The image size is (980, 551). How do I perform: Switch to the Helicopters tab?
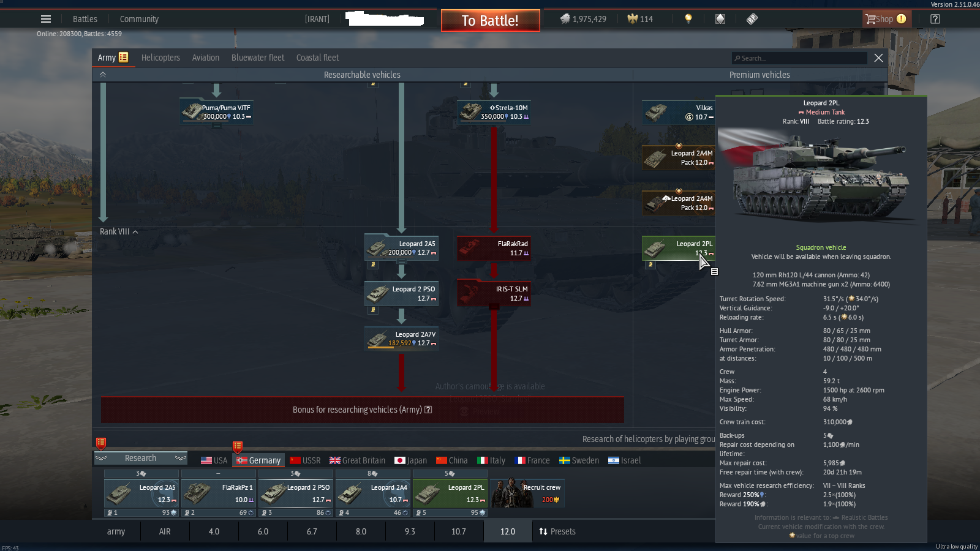click(160, 58)
